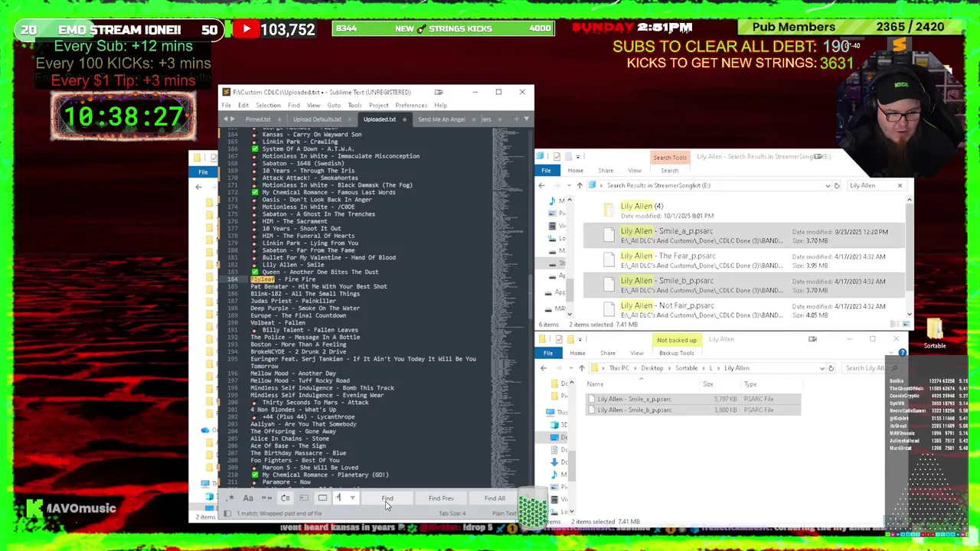Open address dropdown in Lily Allen folder window
980x551 pixels.
click(x=822, y=368)
